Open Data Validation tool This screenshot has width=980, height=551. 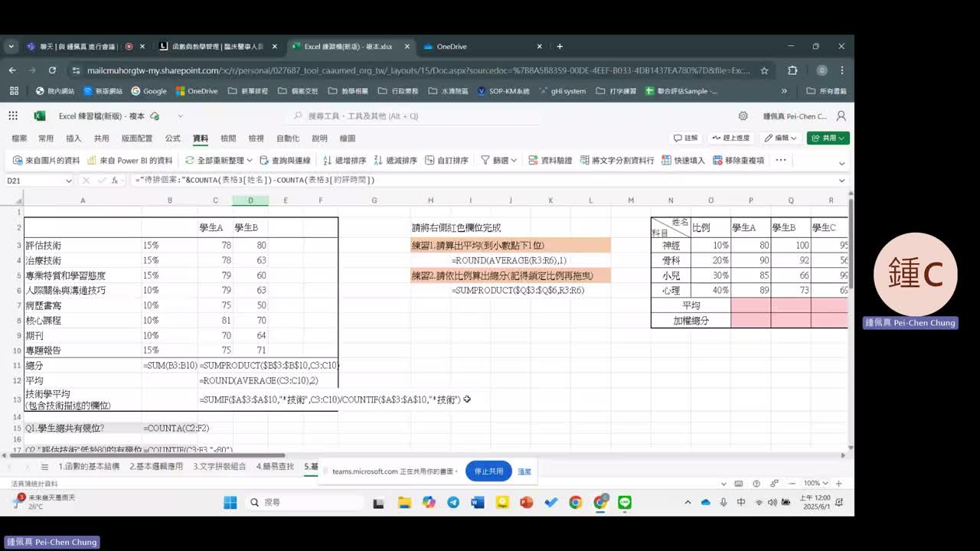550,161
